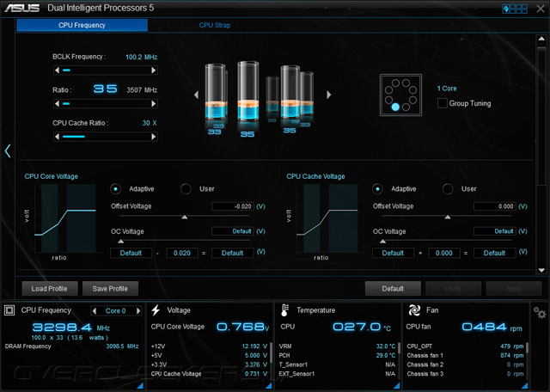Enable Group Tuning checkbox

[442, 103]
